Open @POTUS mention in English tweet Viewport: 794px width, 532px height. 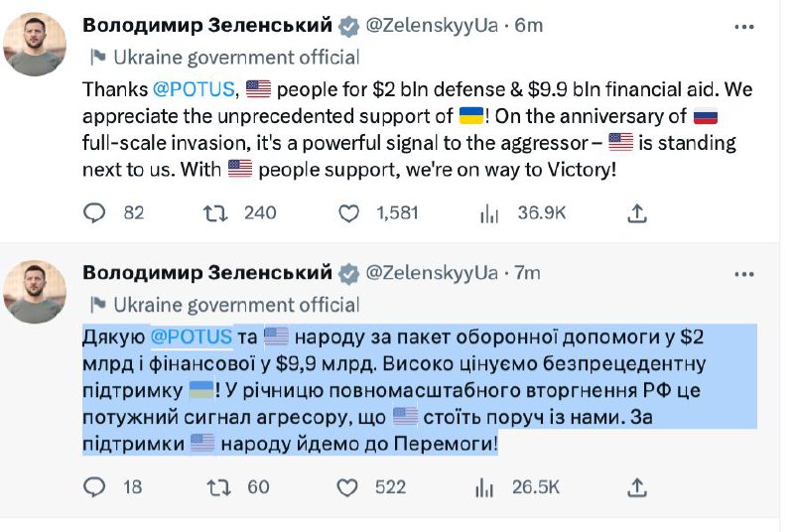(x=194, y=89)
